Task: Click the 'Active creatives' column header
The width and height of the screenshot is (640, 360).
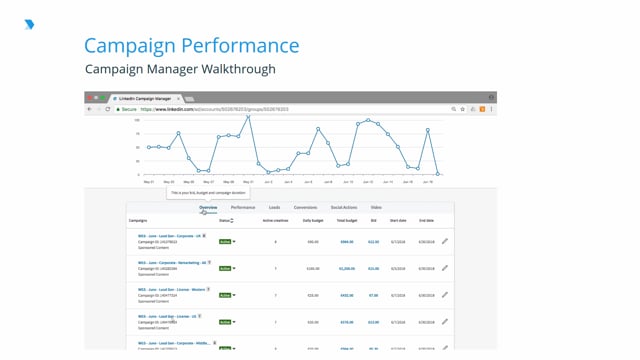Action: pyautogui.click(x=275, y=220)
